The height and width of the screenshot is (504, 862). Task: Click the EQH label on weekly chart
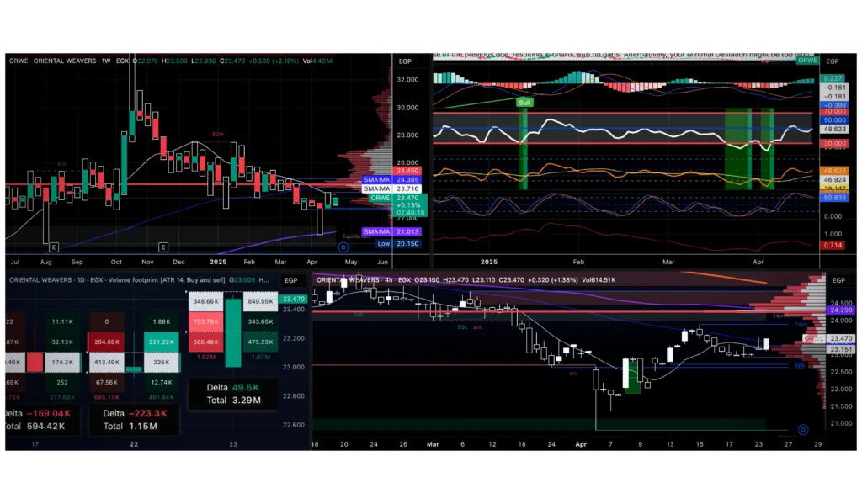click(x=218, y=134)
